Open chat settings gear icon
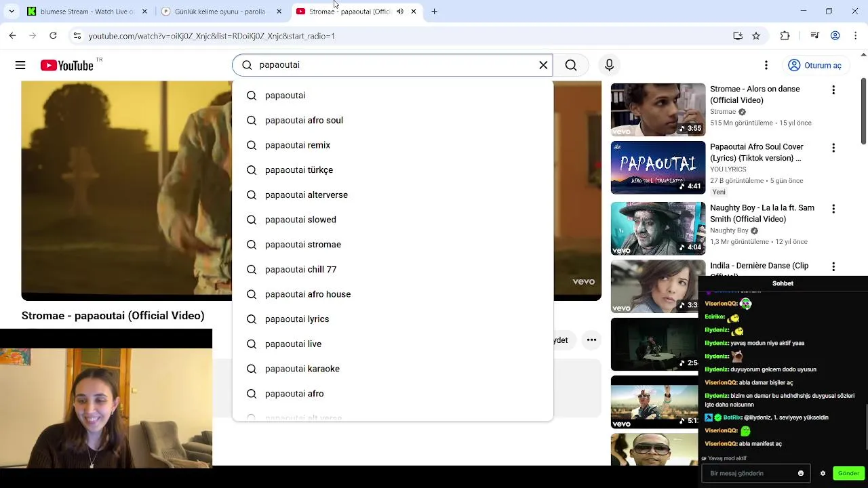The width and height of the screenshot is (868, 488). pyautogui.click(x=823, y=473)
